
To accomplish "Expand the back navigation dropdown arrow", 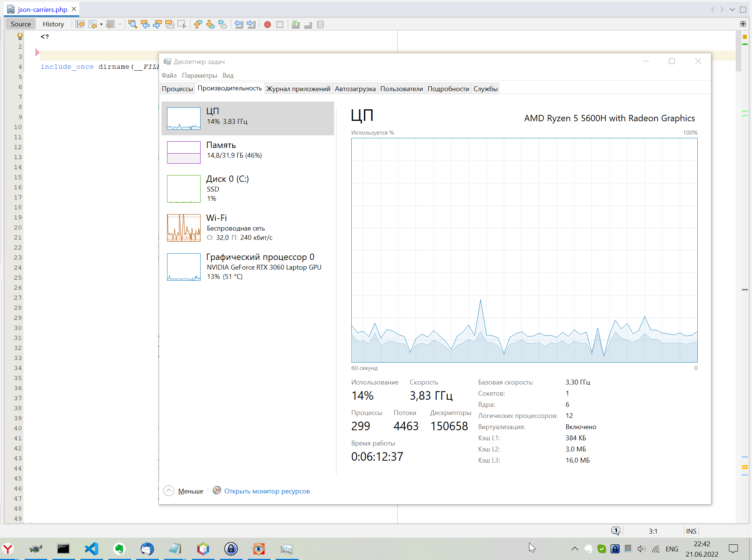I will pyautogui.click(x=101, y=25).
